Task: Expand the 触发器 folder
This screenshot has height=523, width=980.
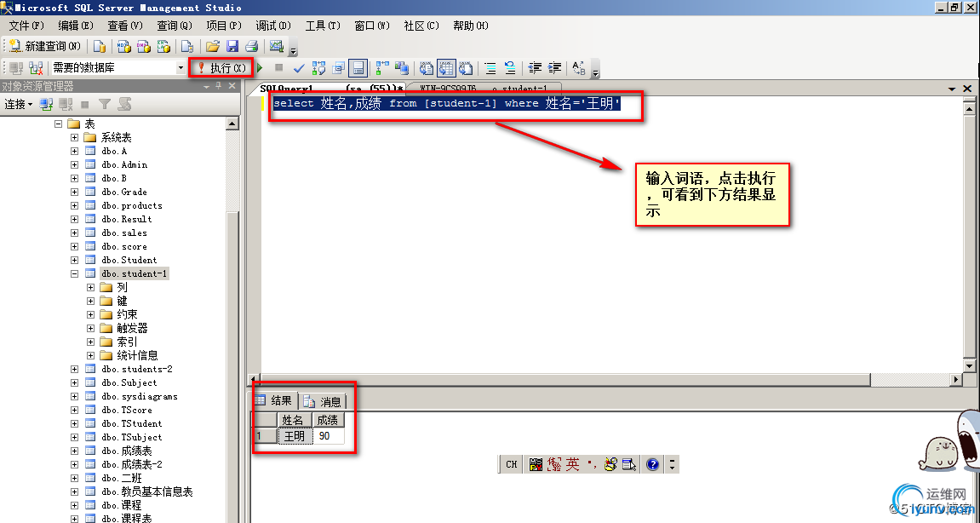Action: point(90,329)
